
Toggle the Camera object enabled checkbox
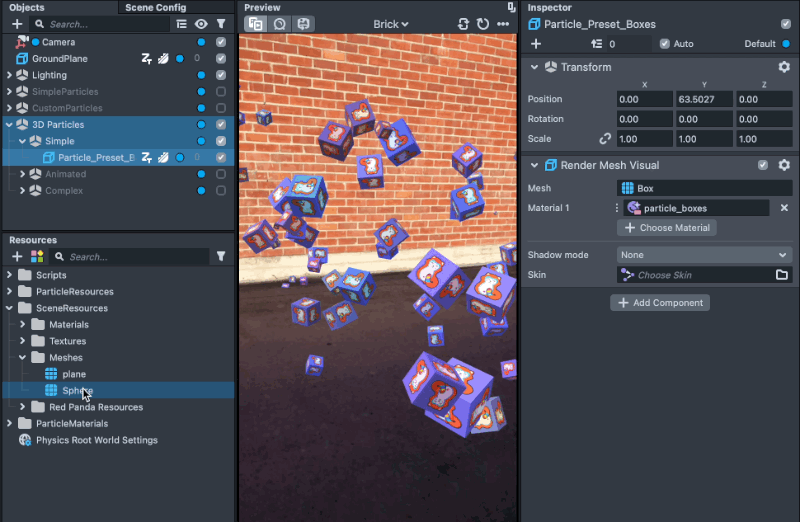(x=221, y=42)
